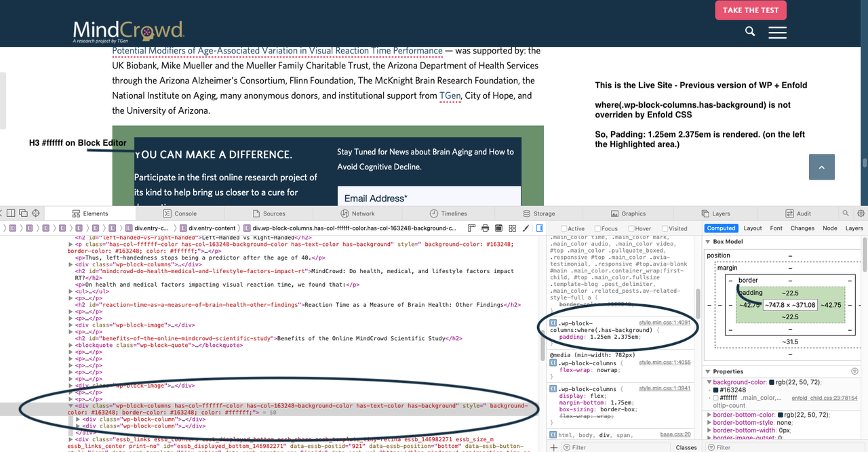868x452 pixels.
Task: Click the scroll-to-top arrow button
Action: 822,167
